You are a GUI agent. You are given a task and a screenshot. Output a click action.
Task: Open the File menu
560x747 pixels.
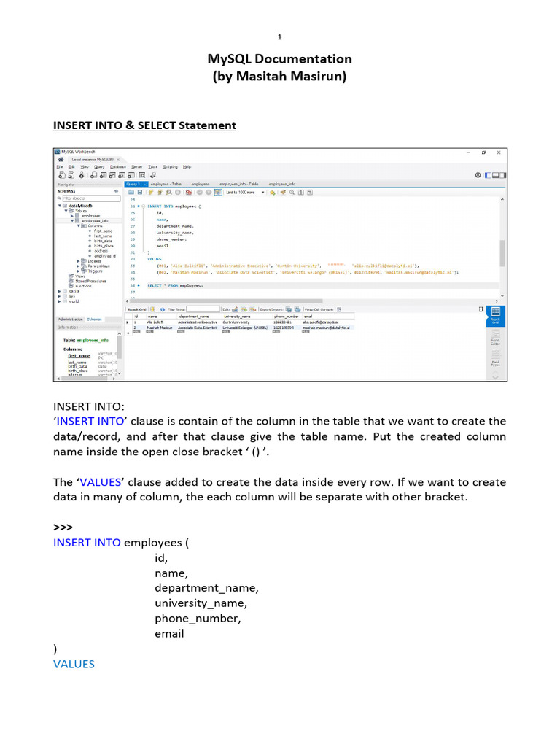click(60, 167)
